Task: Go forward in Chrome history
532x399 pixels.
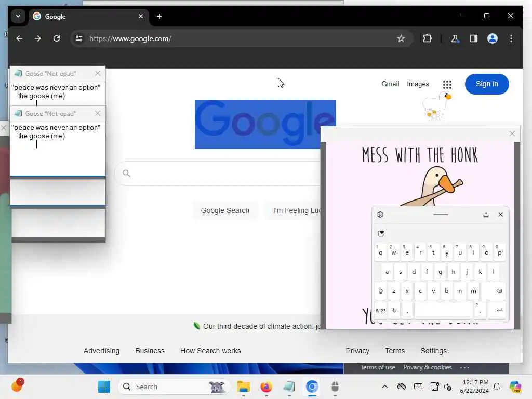Action: tap(37, 38)
